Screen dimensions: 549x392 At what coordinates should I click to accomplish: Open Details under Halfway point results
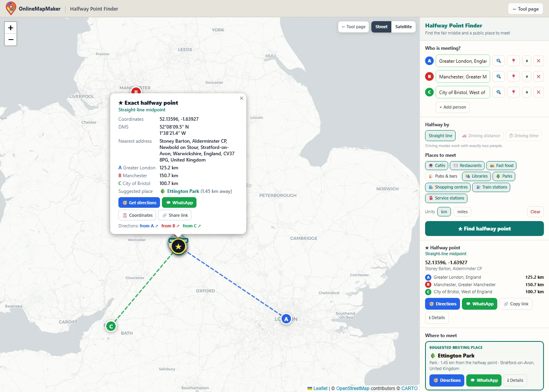[x=437, y=318]
